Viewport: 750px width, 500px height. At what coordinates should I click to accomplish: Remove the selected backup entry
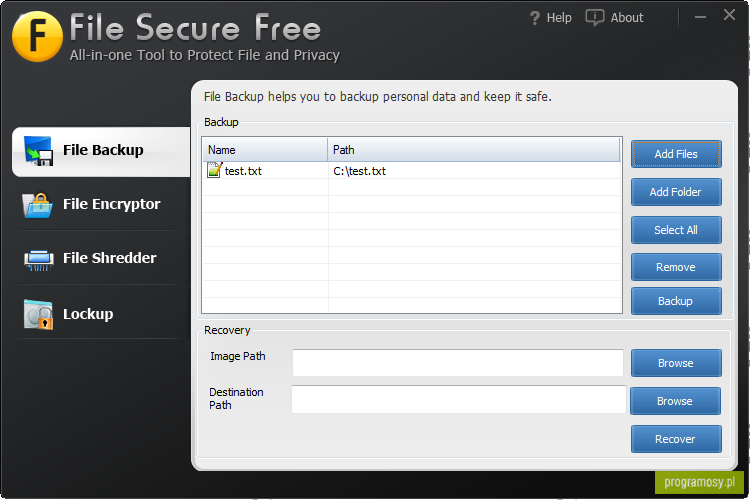click(x=676, y=267)
